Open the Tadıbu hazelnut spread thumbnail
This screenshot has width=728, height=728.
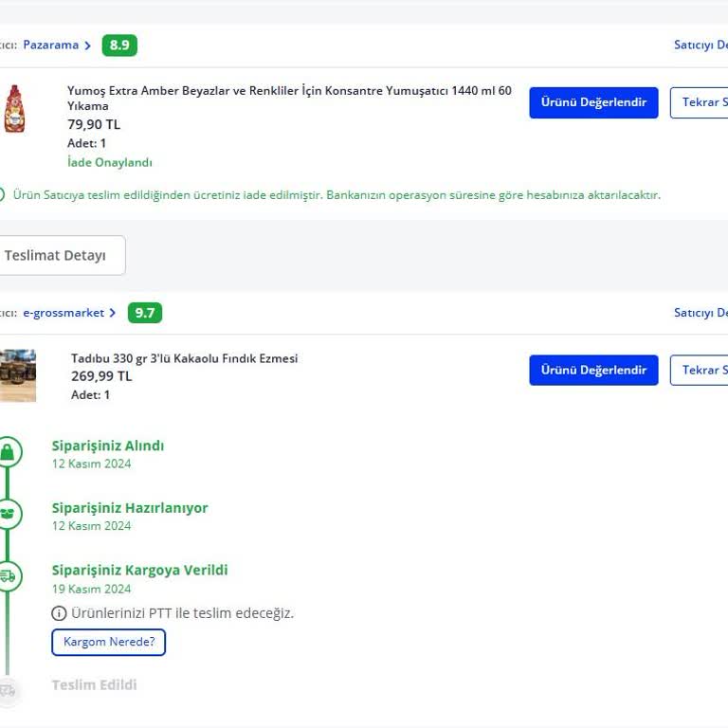(17, 375)
